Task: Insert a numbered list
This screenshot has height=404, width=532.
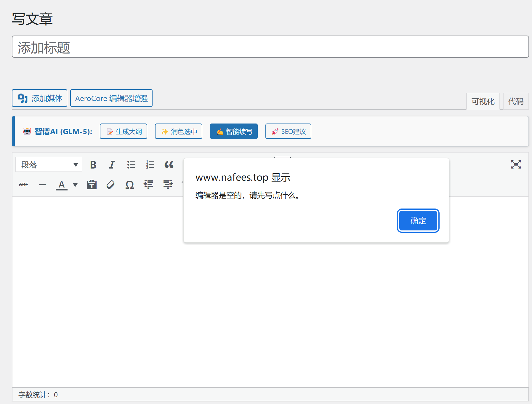Action: (x=150, y=165)
